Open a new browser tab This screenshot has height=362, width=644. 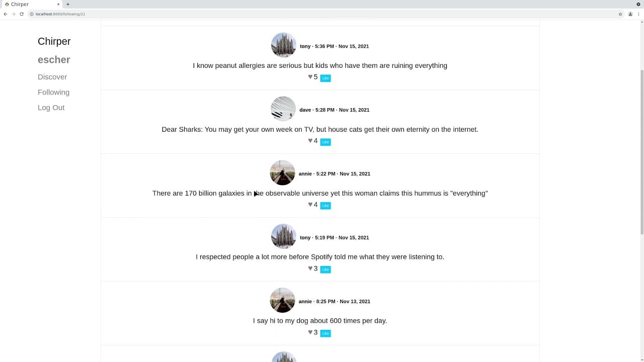(x=68, y=4)
